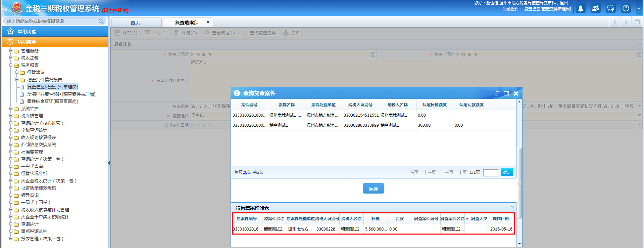This screenshot has width=644, height=248.
Task: Click dialog scrollbar down arrow
Action: pyautogui.click(x=519, y=244)
